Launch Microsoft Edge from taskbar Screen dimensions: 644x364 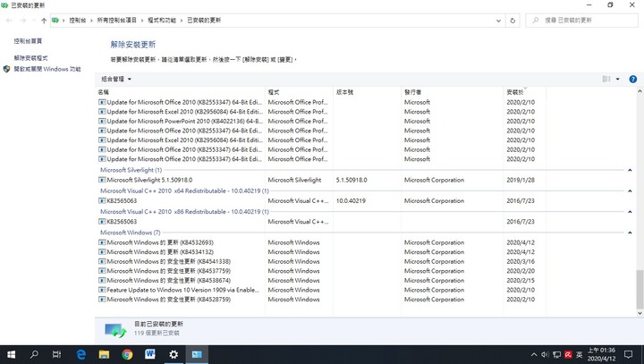tap(80, 354)
